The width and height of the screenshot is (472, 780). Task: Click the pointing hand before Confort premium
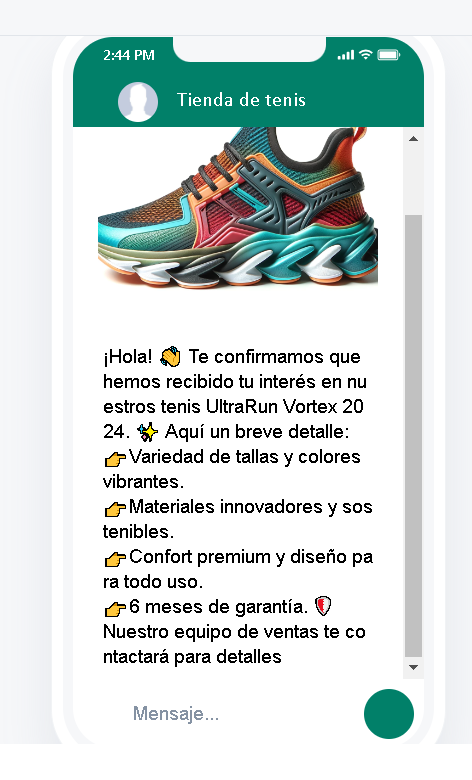115,559
